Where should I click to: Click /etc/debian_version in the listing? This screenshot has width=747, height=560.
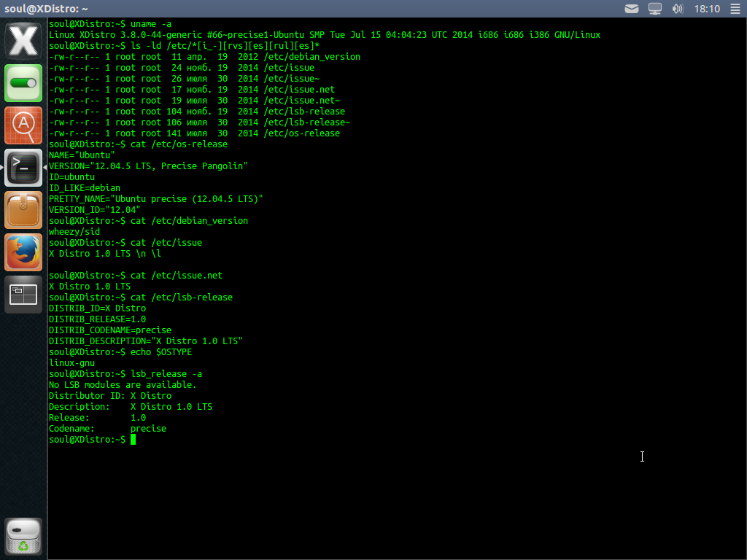(x=312, y=57)
